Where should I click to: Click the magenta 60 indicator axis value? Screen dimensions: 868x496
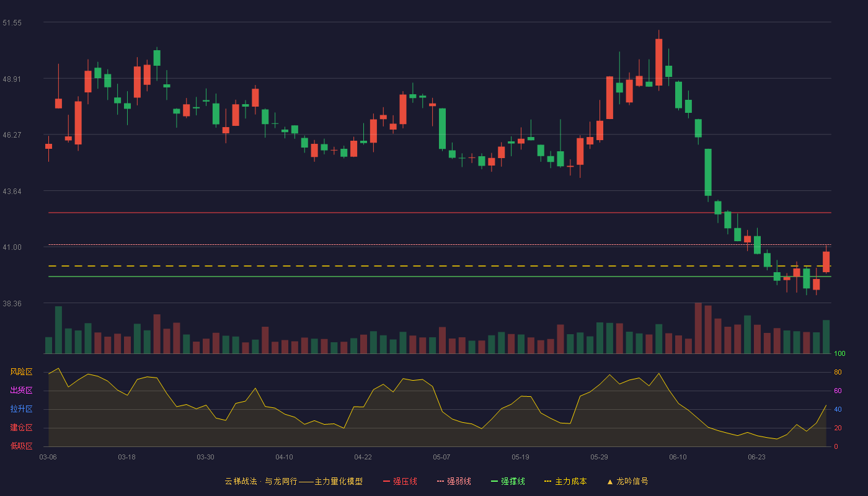click(x=838, y=391)
